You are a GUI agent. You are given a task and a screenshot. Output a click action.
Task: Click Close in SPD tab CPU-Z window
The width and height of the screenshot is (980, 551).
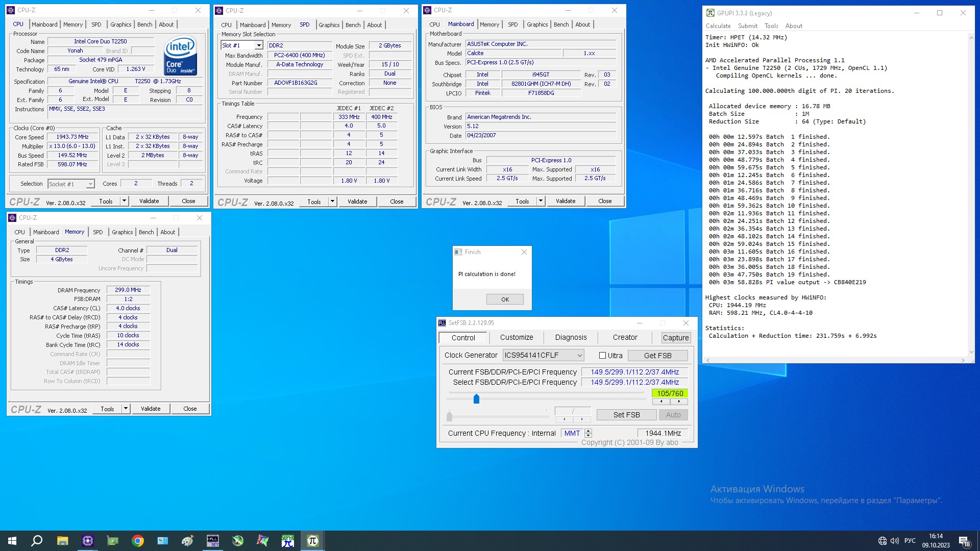click(397, 202)
